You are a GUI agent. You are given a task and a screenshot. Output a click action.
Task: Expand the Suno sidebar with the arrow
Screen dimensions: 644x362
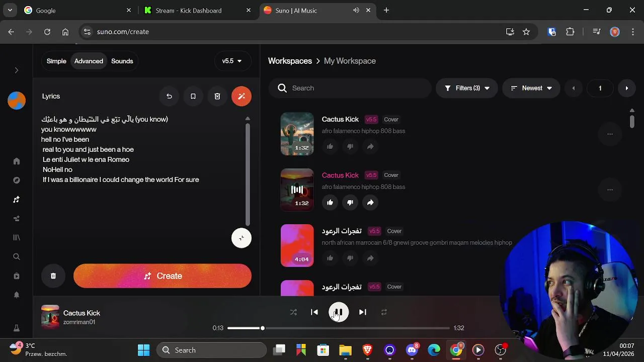point(16,70)
